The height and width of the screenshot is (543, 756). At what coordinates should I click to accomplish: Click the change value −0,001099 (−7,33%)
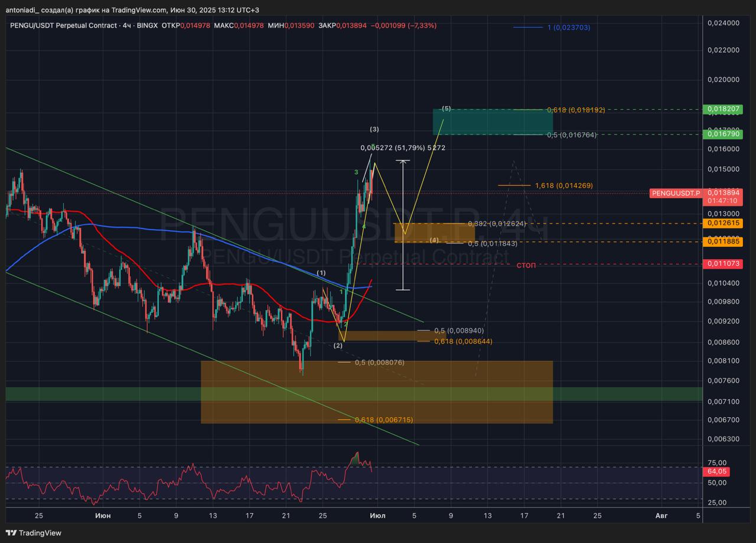(x=403, y=25)
